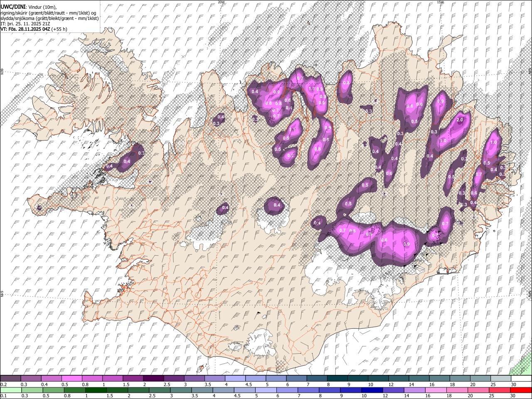The width and height of the screenshot is (532, 399).
Task: Pick the red-pink 25–30 rain legend swatch
Action: coord(499,390)
